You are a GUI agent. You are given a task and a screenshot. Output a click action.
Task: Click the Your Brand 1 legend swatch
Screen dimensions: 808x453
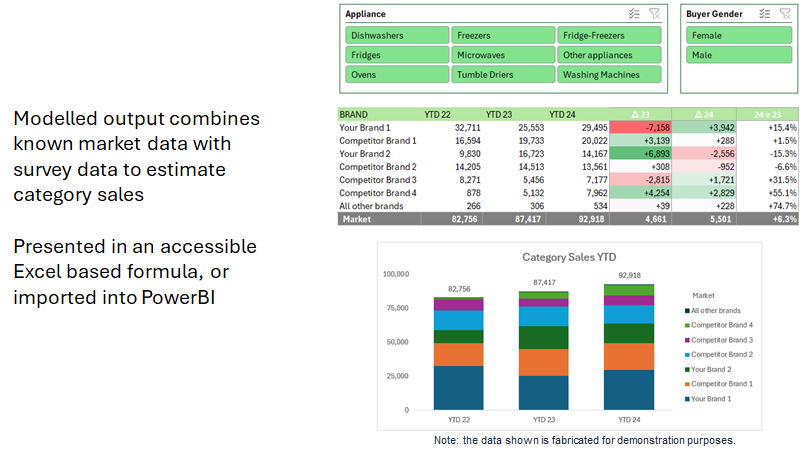pos(687,399)
